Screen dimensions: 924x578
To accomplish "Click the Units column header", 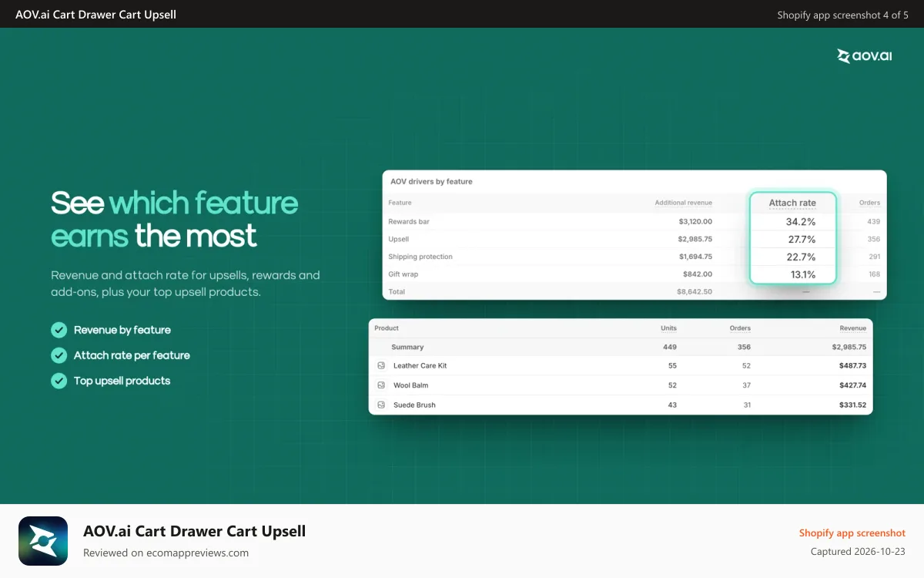I will 669,328.
